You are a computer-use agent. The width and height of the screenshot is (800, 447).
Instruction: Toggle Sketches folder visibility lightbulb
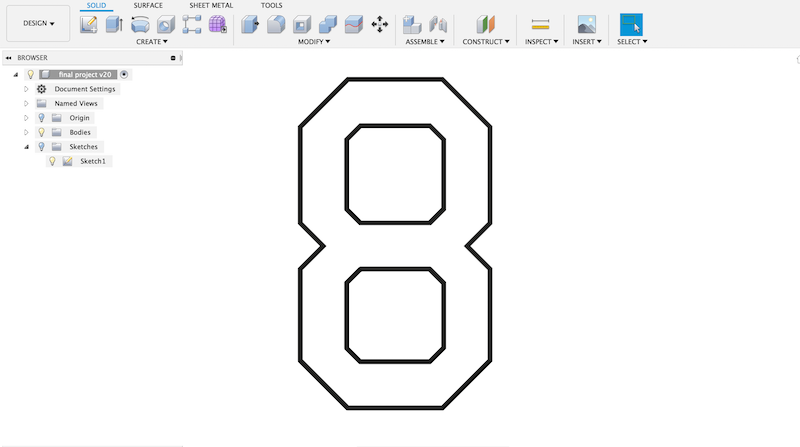pyautogui.click(x=41, y=146)
